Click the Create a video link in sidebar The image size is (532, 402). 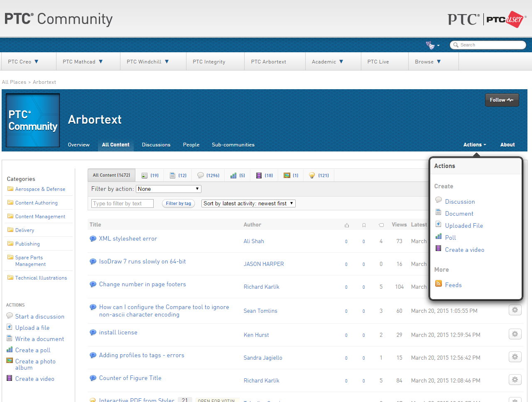[x=35, y=379]
